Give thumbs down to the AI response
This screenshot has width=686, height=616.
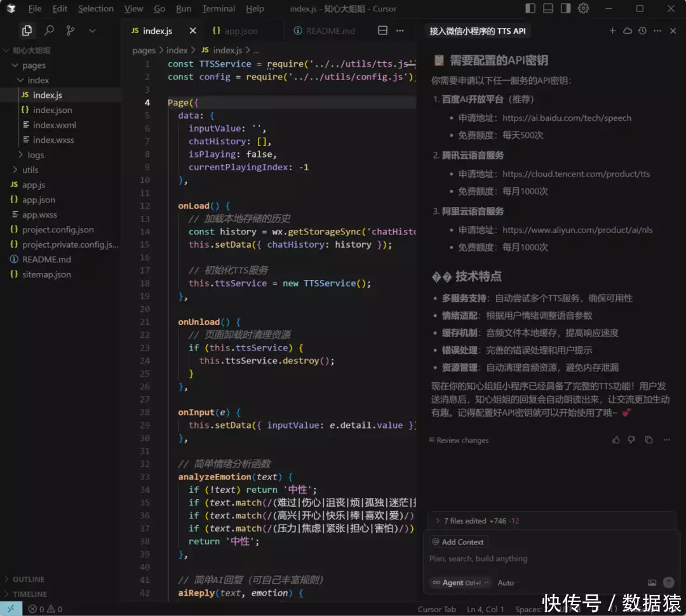coord(631,440)
